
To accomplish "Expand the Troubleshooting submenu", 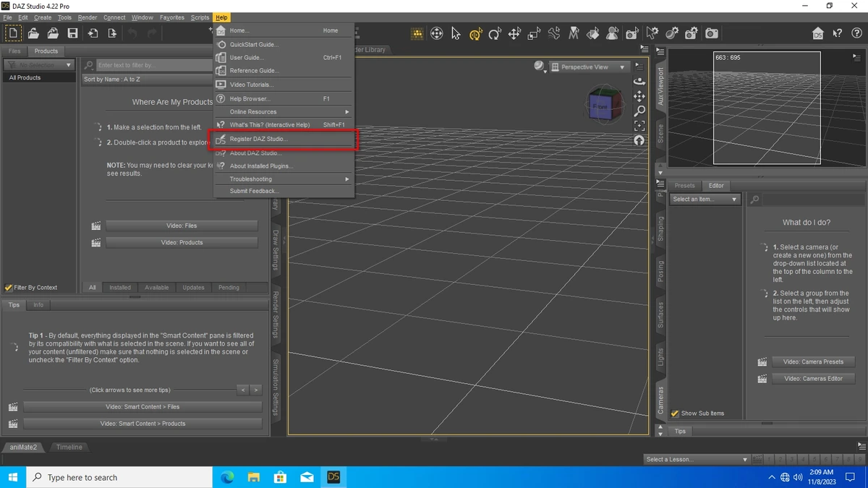I will (x=284, y=179).
